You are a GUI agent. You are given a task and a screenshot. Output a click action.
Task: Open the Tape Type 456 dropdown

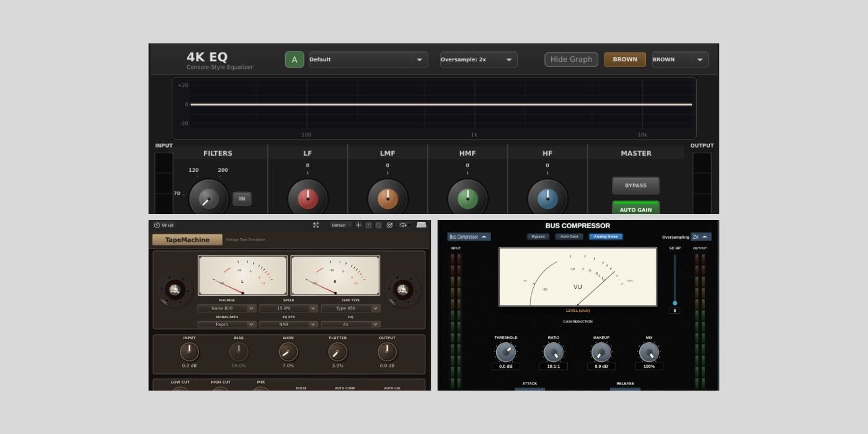[350, 308]
